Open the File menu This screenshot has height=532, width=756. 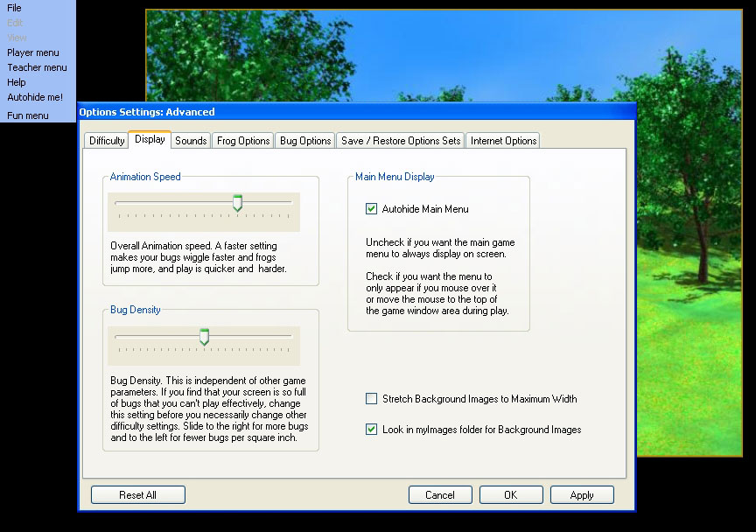(x=15, y=8)
